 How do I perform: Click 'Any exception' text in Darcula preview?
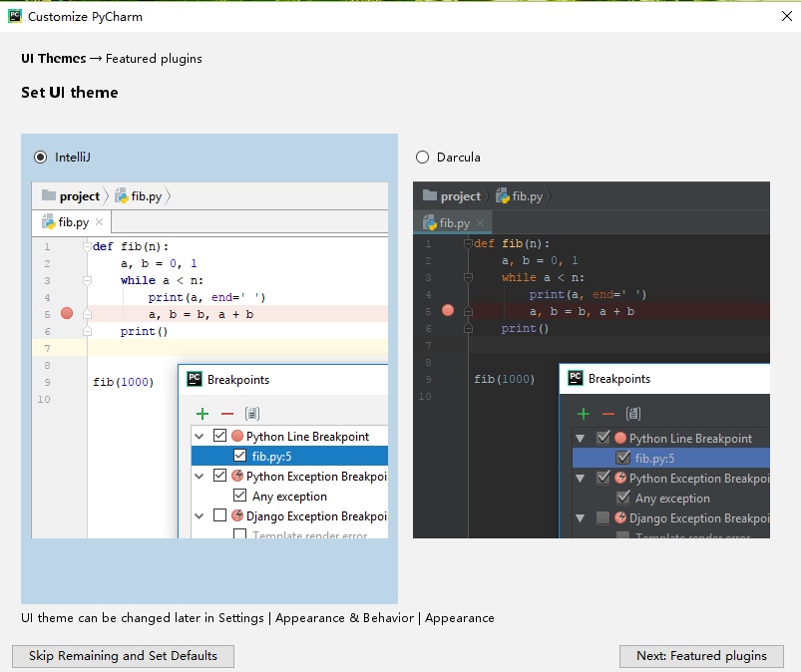(672, 499)
